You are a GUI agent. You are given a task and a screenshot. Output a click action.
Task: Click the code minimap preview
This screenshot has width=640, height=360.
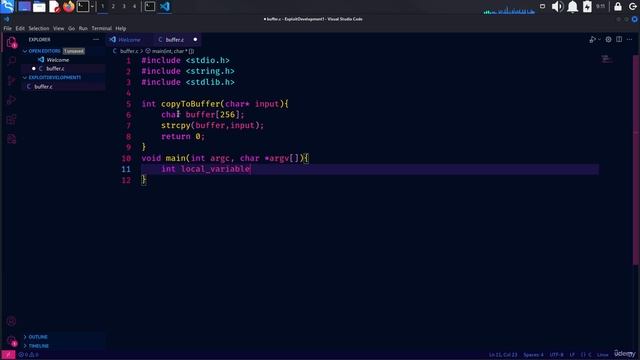coord(607,60)
